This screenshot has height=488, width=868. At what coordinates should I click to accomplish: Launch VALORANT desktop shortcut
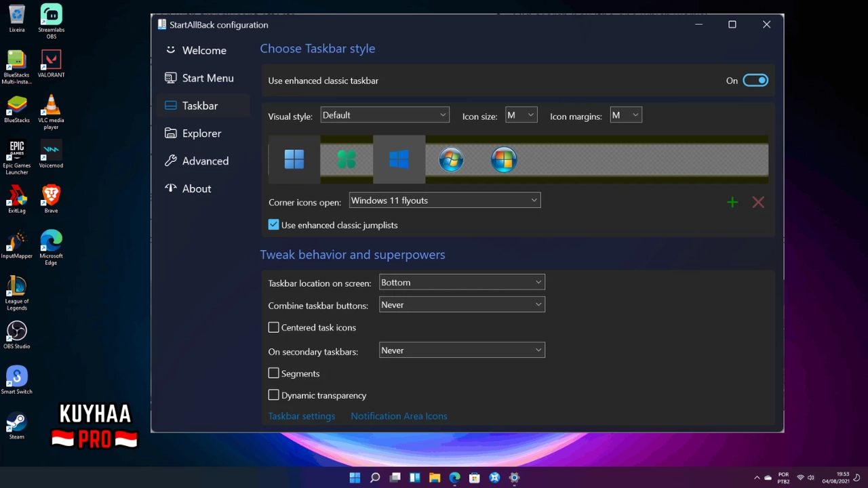click(51, 64)
